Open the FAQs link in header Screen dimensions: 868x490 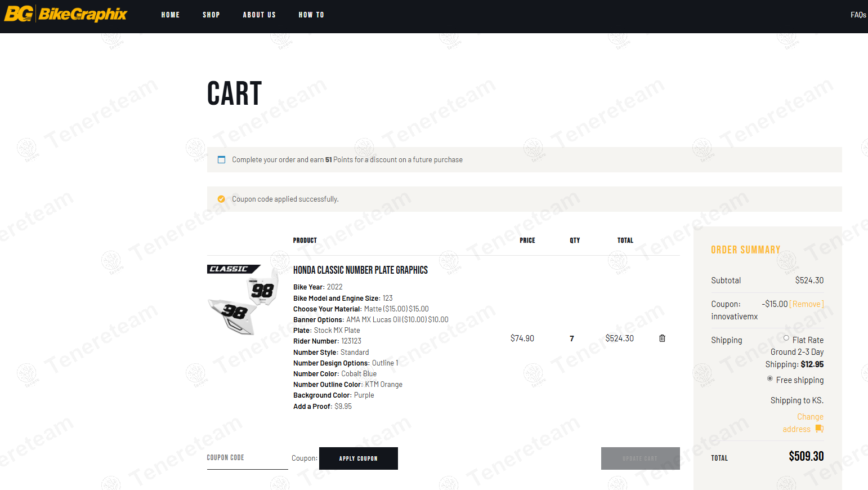coord(858,15)
